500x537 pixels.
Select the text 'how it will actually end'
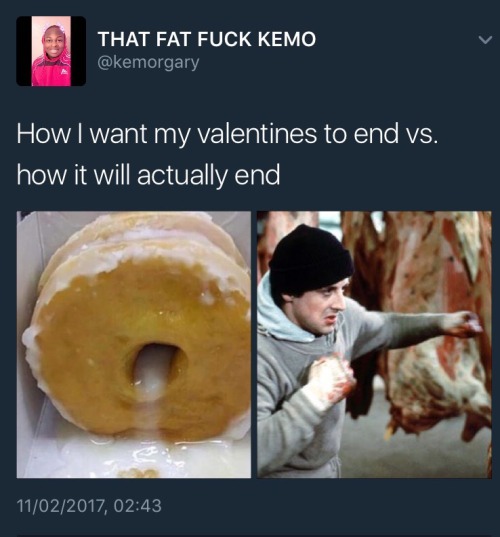(x=148, y=175)
